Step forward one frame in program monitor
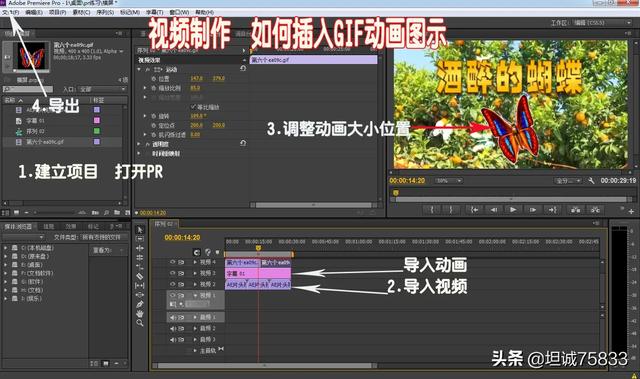This screenshot has width=640, height=379. pyautogui.click(x=533, y=210)
